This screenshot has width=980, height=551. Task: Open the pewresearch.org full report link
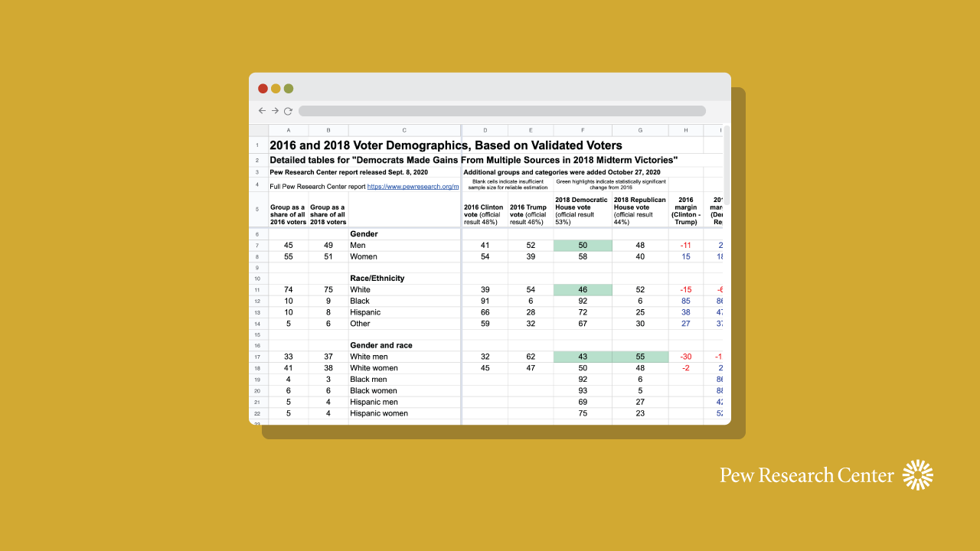point(413,186)
